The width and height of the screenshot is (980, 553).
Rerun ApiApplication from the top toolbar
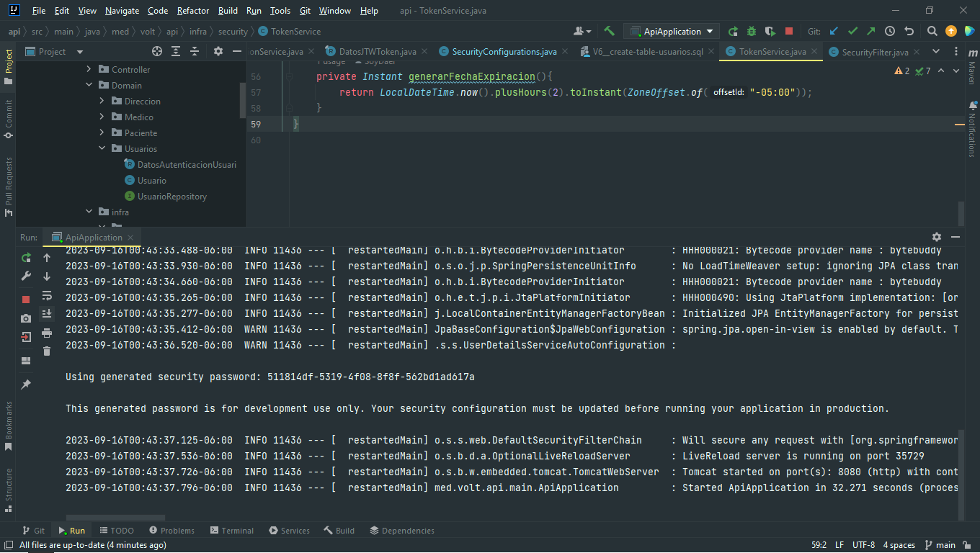(x=733, y=31)
